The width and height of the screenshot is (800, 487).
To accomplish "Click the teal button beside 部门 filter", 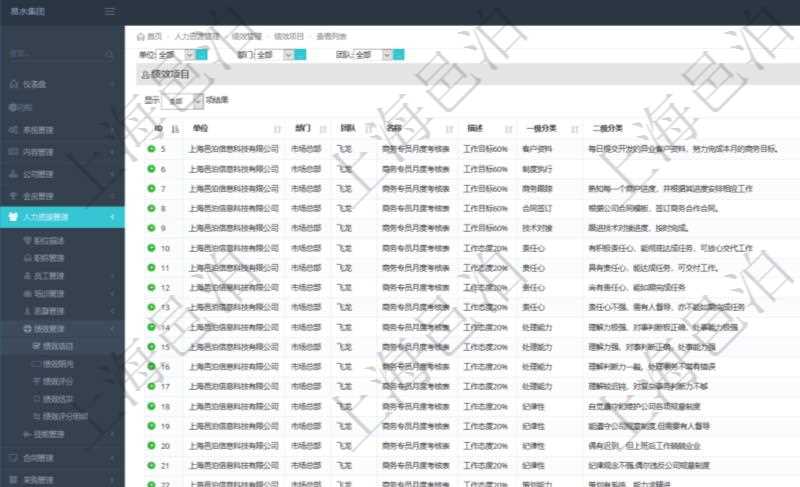I will click(299, 54).
